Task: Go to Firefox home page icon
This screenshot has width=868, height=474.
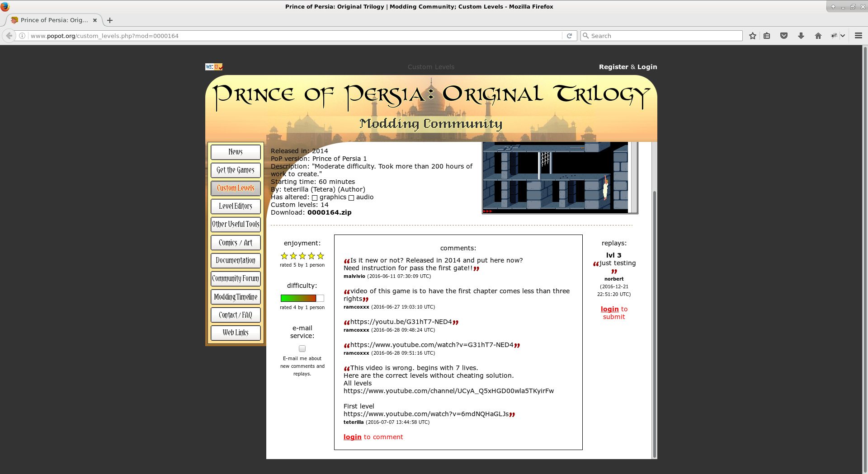Action: [x=818, y=36]
